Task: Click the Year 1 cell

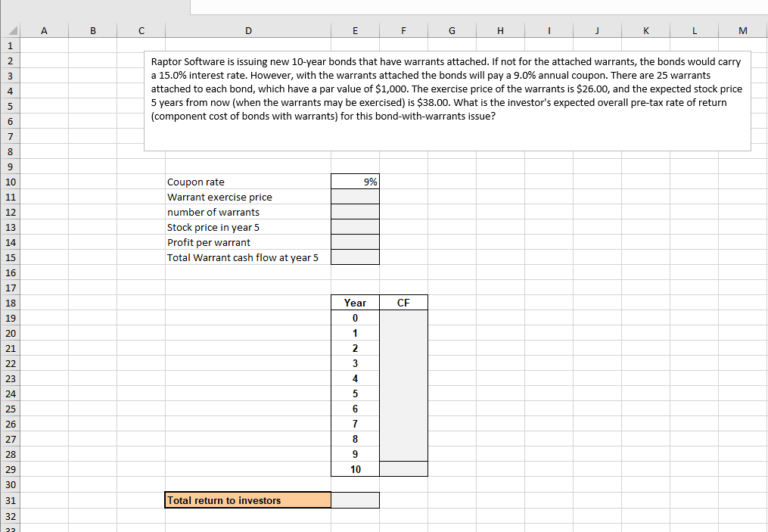Action: click(x=355, y=333)
